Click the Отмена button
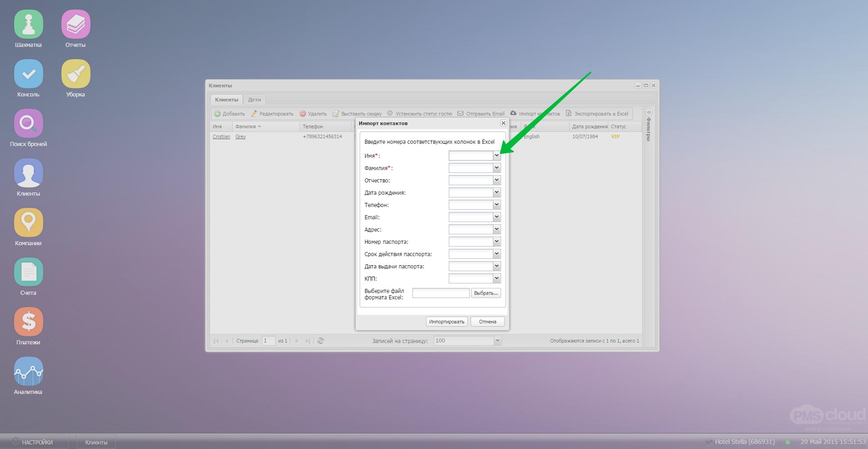Screen dimensions: 868x449 tap(487, 322)
